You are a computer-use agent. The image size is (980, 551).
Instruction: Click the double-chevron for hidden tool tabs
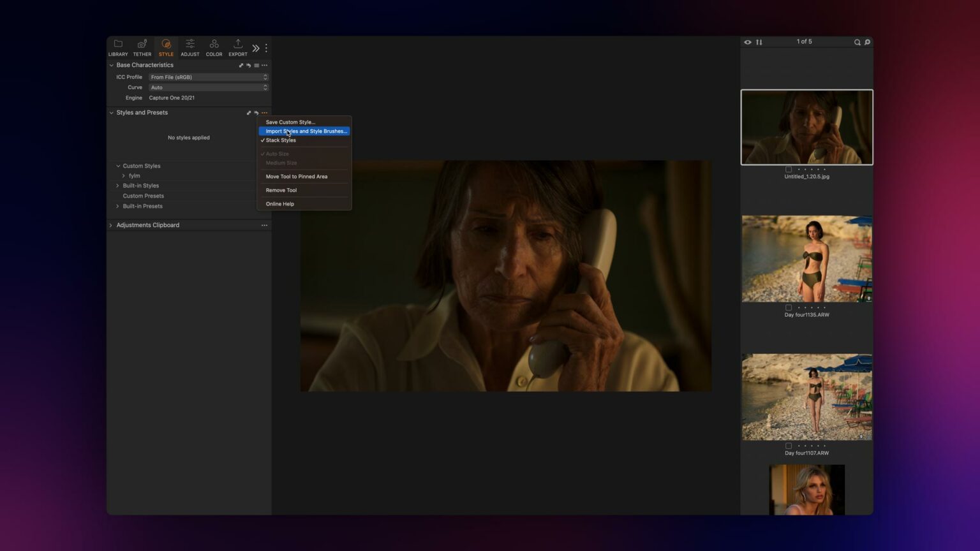(x=255, y=47)
